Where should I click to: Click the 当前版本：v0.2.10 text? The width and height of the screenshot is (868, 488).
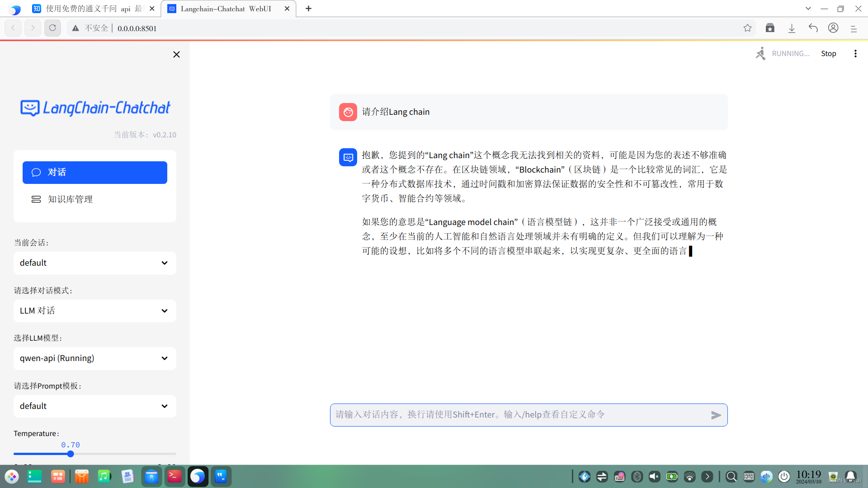[x=145, y=135]
